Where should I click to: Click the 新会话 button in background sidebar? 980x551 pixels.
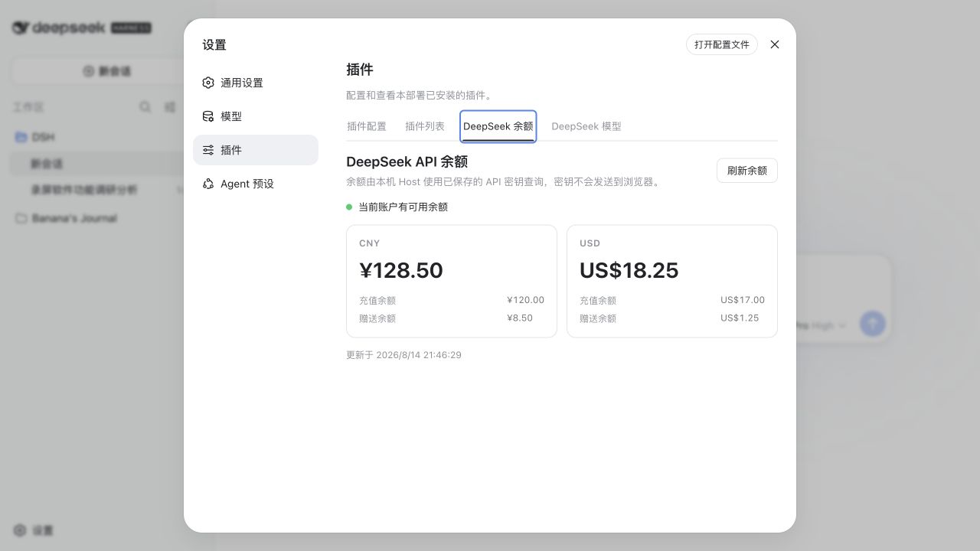click(107, 71)
